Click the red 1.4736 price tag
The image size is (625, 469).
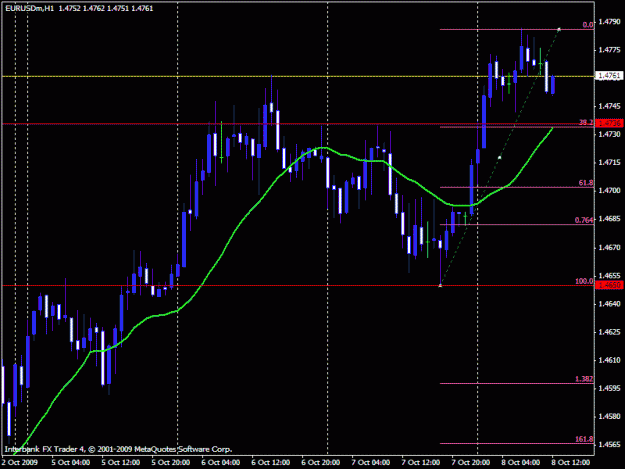click(x=609, y=123)
